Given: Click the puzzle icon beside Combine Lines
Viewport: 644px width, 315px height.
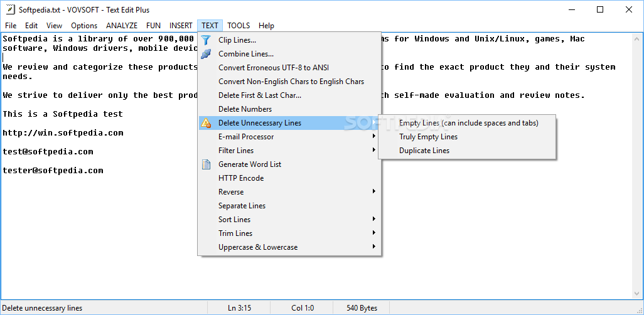Looking at the screenshot, I should tap(206, 54).
